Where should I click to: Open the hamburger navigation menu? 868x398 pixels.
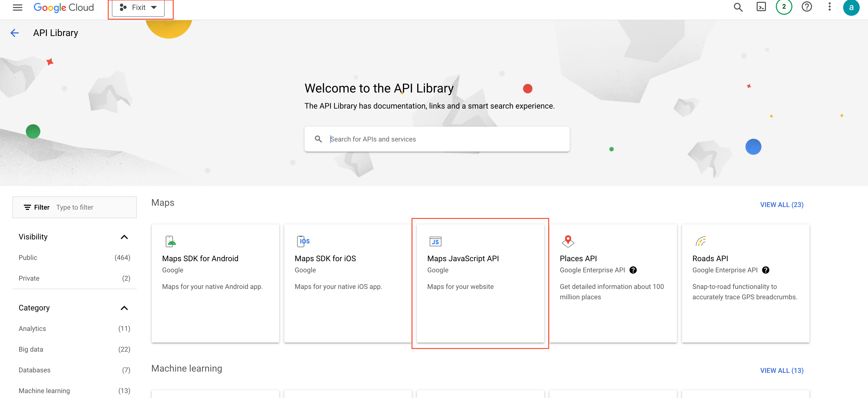(18, 7)
